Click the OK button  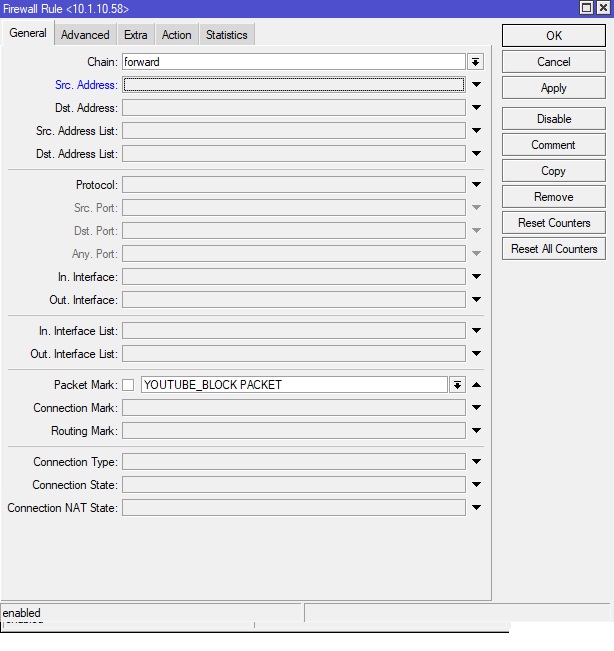coord(554,36)
